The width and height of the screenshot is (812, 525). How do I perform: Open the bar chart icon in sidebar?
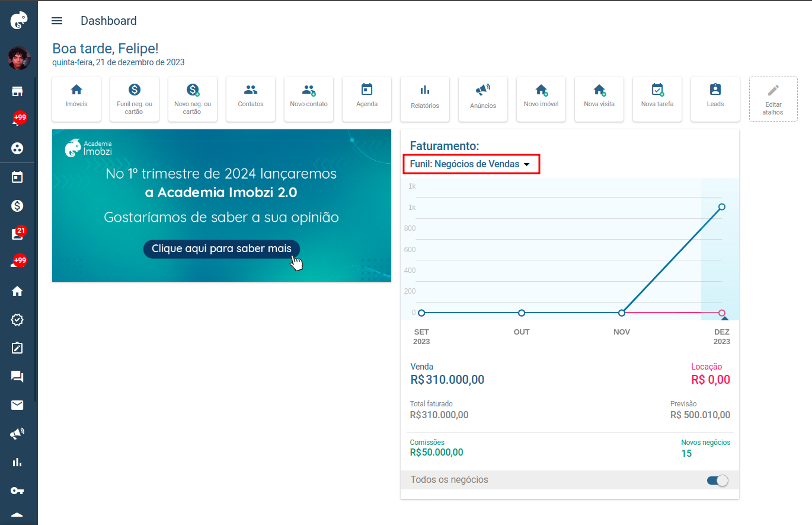(x=17, y=462)
